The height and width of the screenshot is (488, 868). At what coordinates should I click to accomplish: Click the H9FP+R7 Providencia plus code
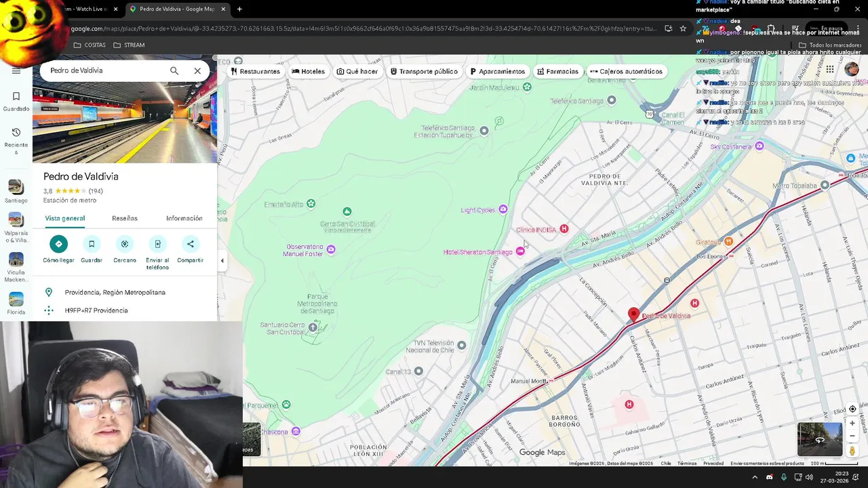point(96,310)
